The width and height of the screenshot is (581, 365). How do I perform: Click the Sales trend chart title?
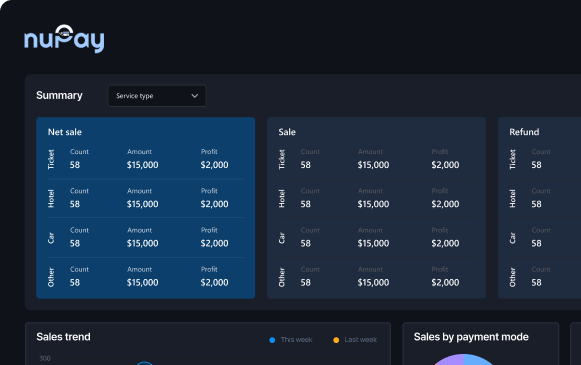coord(63,337)
